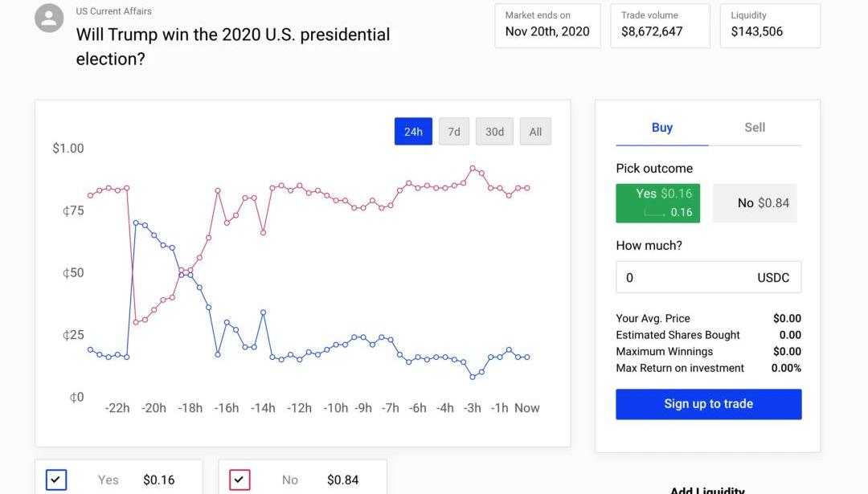Viewport: 868px width, 494px height.
Task: Pick the No $0.84 outcome
Action: click(755, 203)
